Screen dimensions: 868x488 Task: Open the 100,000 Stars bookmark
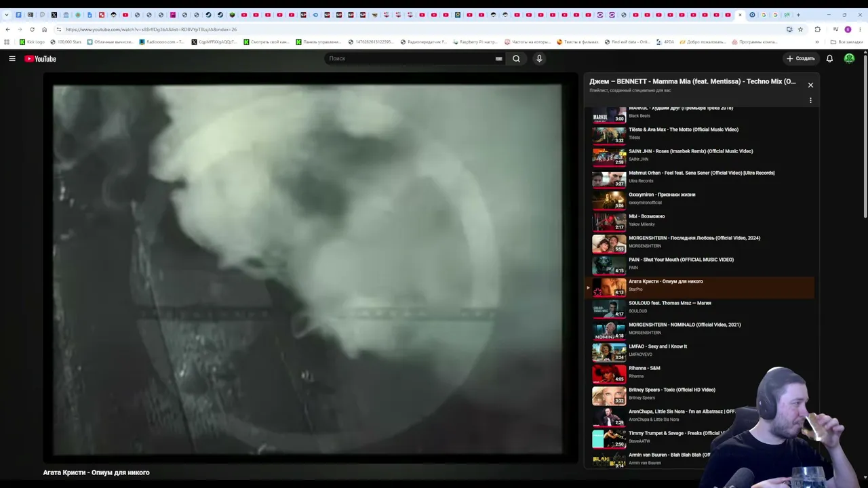pyautogui.click(x=66, y=42)
